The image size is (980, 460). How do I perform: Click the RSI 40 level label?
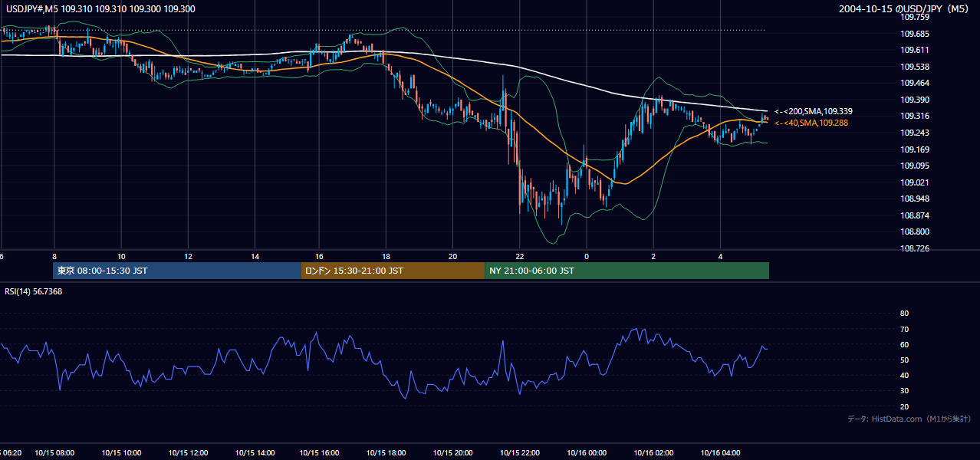point(904,375)
